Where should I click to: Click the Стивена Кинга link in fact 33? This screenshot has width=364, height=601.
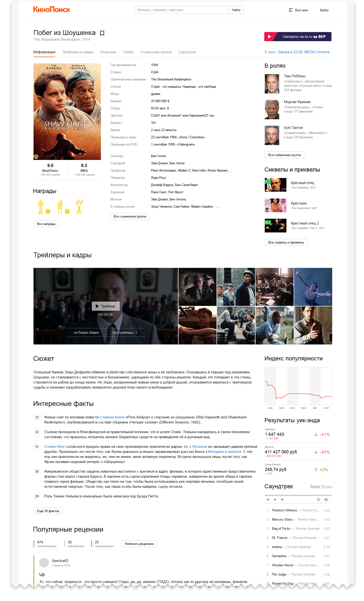(112, 417)
